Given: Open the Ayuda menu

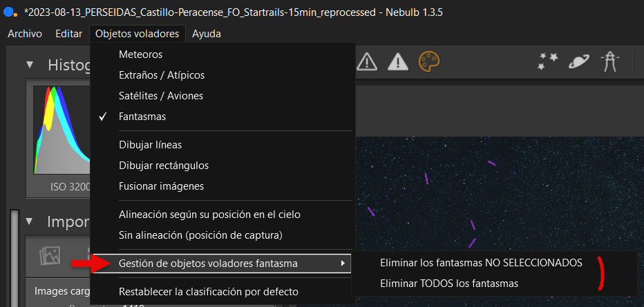Looking at the screenshot, I should click(207, 34).
